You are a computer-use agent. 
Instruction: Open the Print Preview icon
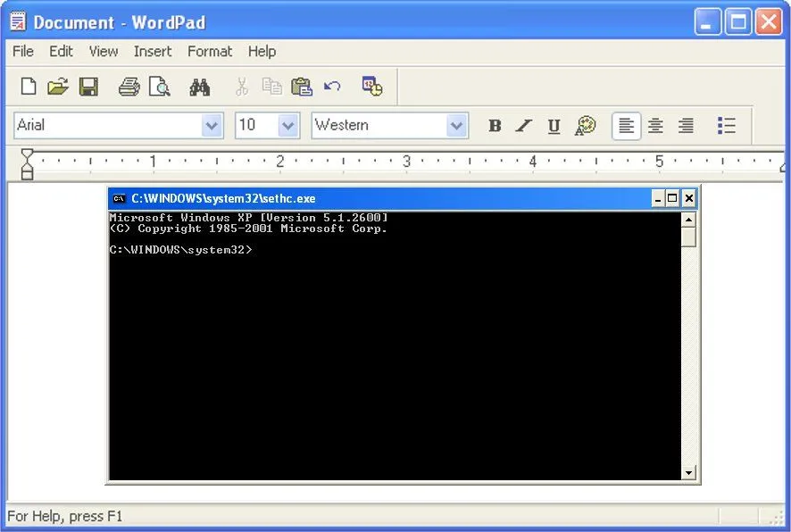pyautogui.click(x=161, y=86)
